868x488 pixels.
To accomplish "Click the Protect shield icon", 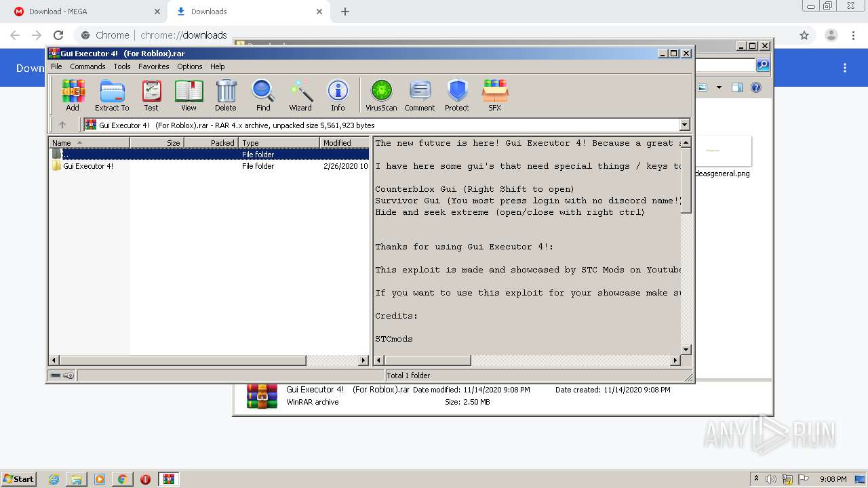I will (457, 95).
